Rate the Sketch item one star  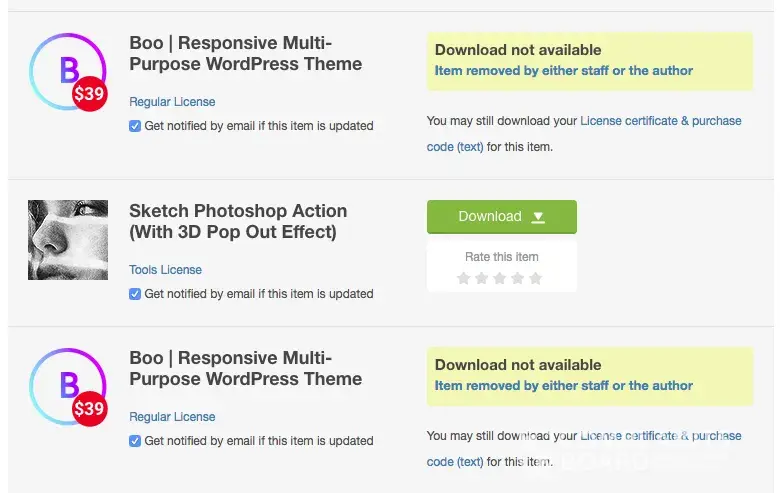[463, 278]
